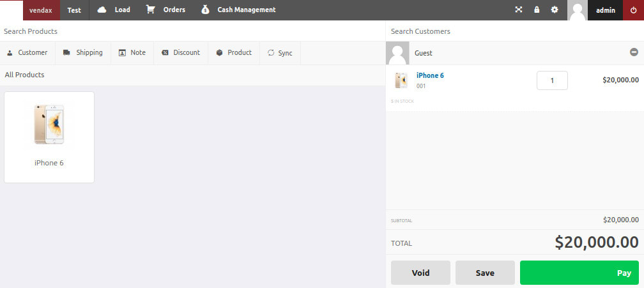
Task: Open the Load saved orders menu
Action: click(114, 10)
